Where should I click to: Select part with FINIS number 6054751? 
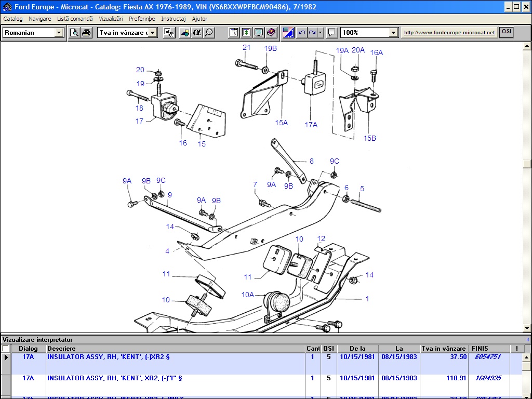[x=488, y=357]
